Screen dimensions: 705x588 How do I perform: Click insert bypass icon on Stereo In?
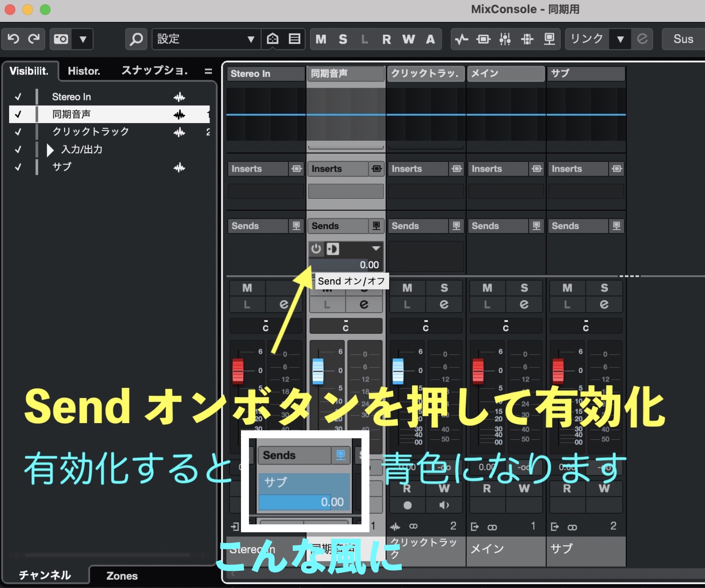(297, 169)
